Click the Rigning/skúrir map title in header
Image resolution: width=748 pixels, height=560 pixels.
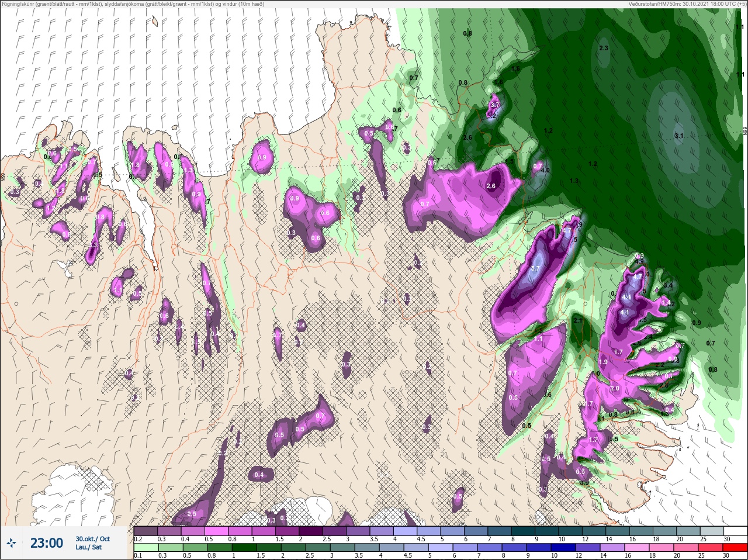pos(133,4)
